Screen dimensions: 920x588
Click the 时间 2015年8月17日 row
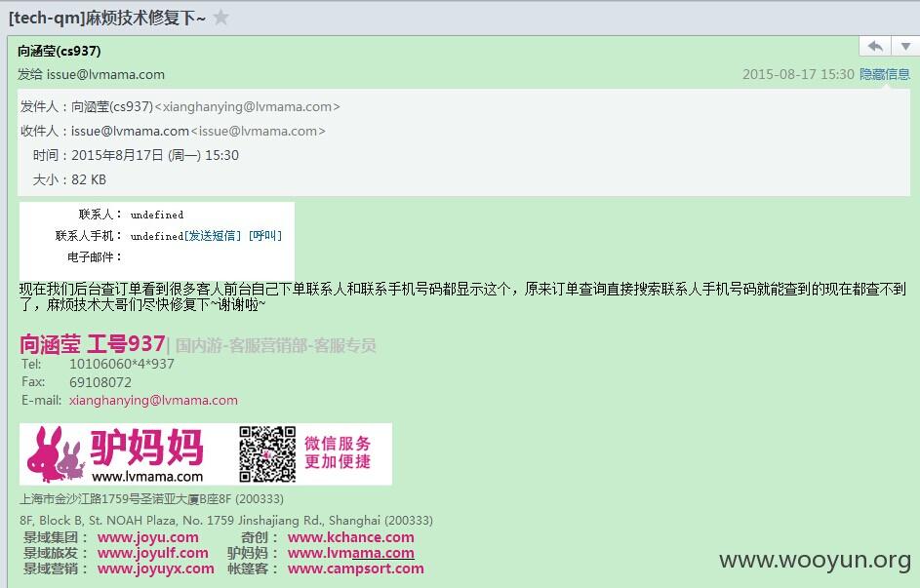(x=136, y=155)
